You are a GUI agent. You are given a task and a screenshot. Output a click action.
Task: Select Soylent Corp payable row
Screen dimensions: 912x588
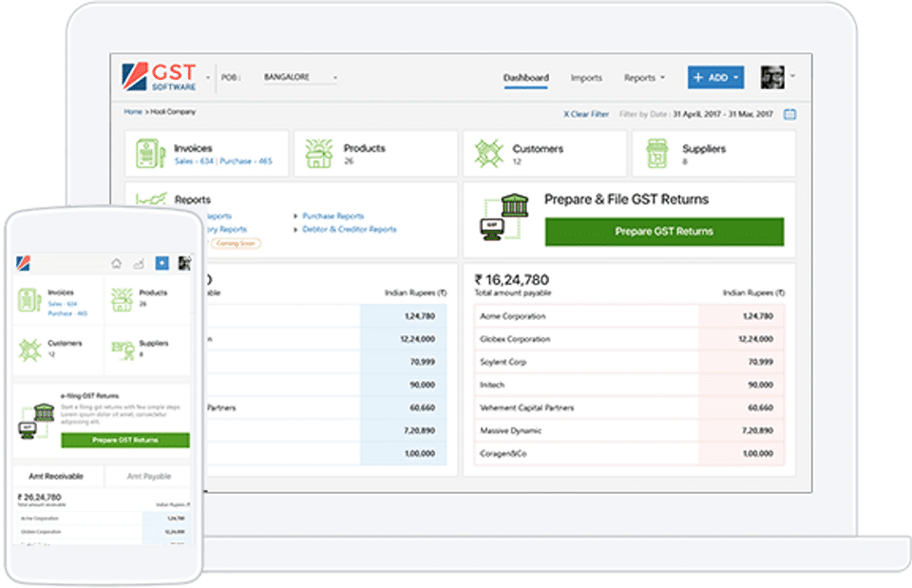pos(629,362)
